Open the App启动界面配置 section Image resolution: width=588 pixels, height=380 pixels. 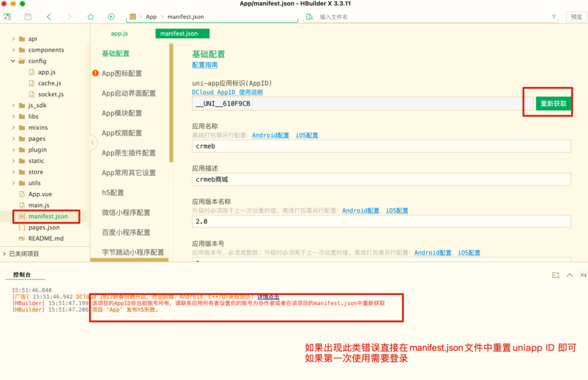(x=129, y=94)
